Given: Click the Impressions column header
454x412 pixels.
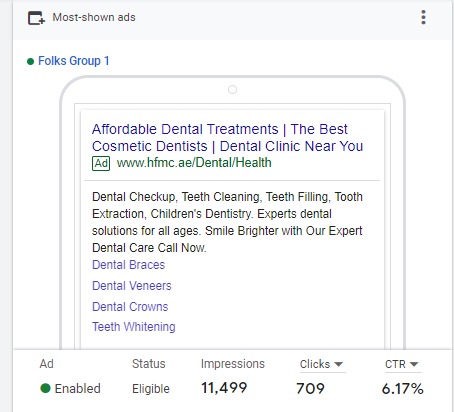Looking at the screenshot, I should 233,364.
